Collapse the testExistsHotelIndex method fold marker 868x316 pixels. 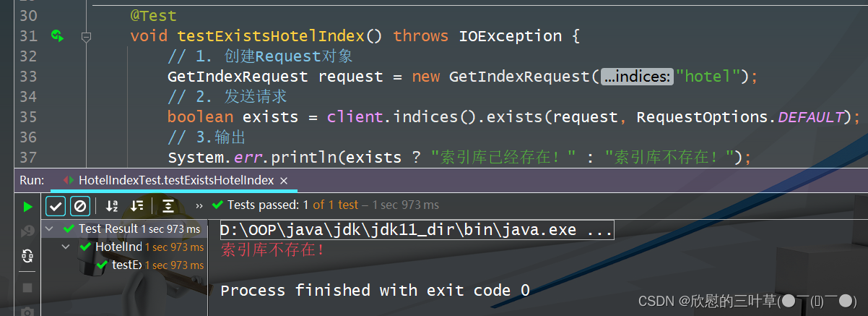(x=87, y=36)
